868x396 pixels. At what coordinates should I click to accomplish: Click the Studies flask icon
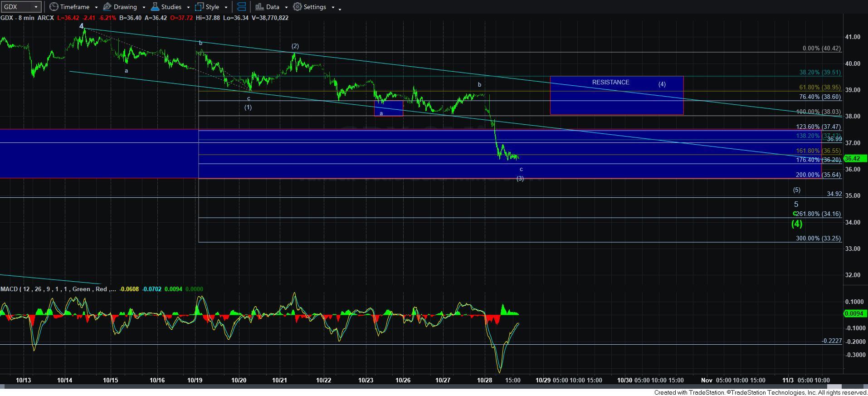pyautogui.click(x=155, y=7)
